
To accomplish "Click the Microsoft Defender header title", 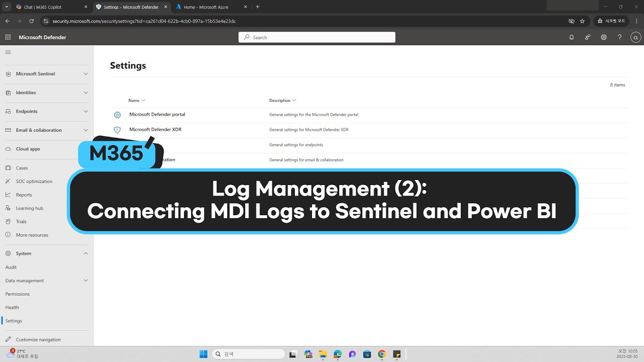I will pyautogui.click(x=42, y=37).
